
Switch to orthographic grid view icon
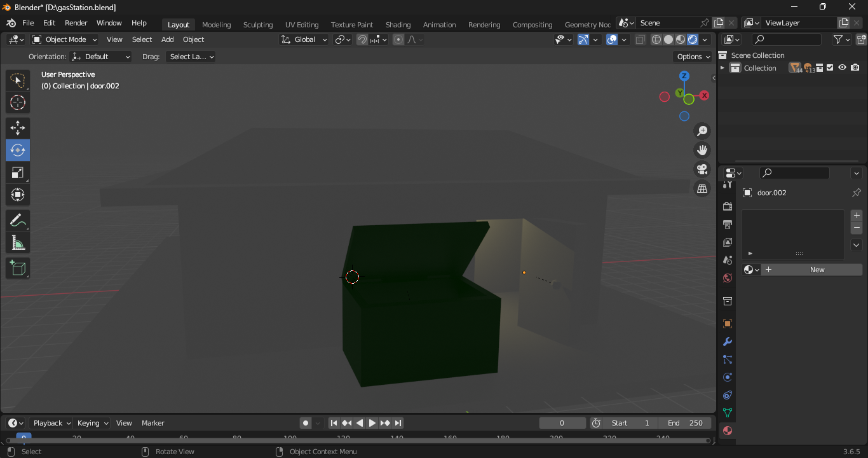[702, 188]
